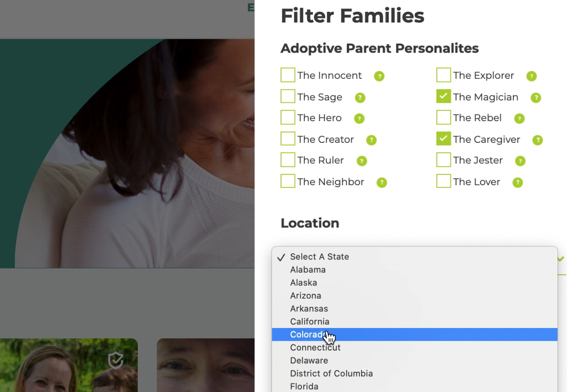This screenshot has width=567, height=392.
Task: Enable The Neighbor checkbox
Action: 288,181
